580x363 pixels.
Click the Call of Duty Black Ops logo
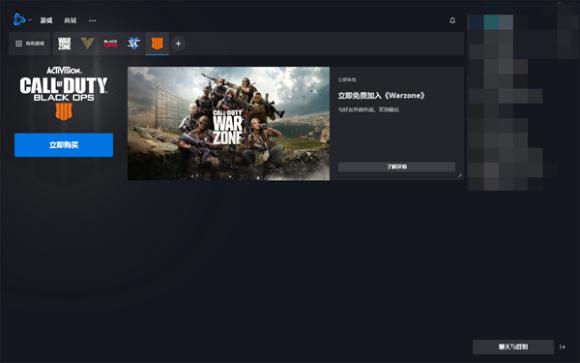(x=64, y=94)
